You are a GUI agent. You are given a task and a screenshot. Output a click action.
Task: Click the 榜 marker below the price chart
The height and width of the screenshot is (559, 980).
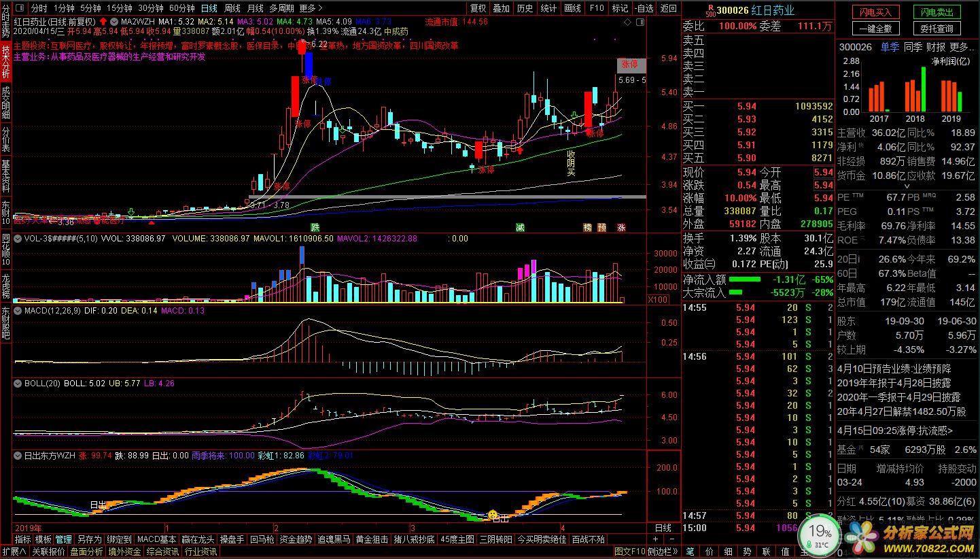587,227
